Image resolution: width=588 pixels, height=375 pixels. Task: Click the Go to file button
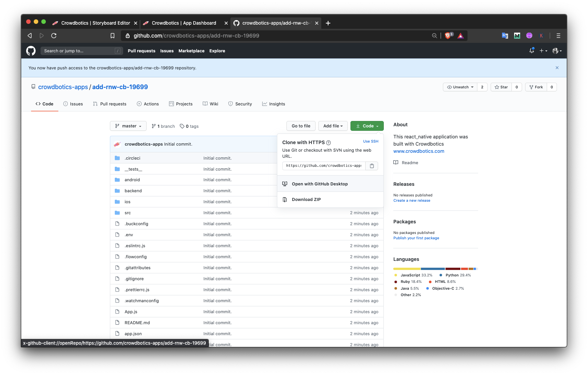click(300, 126)
